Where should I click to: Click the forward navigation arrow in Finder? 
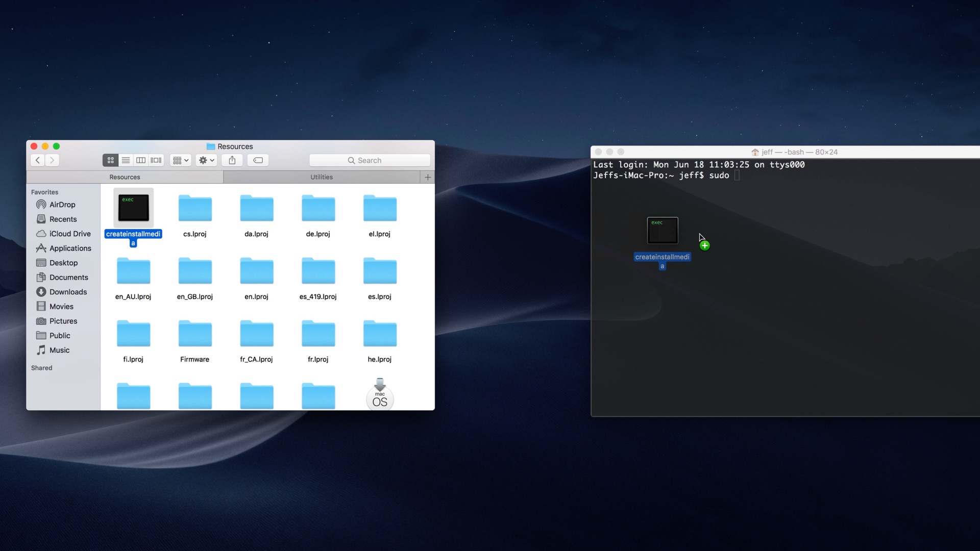[x=52, y=160]
